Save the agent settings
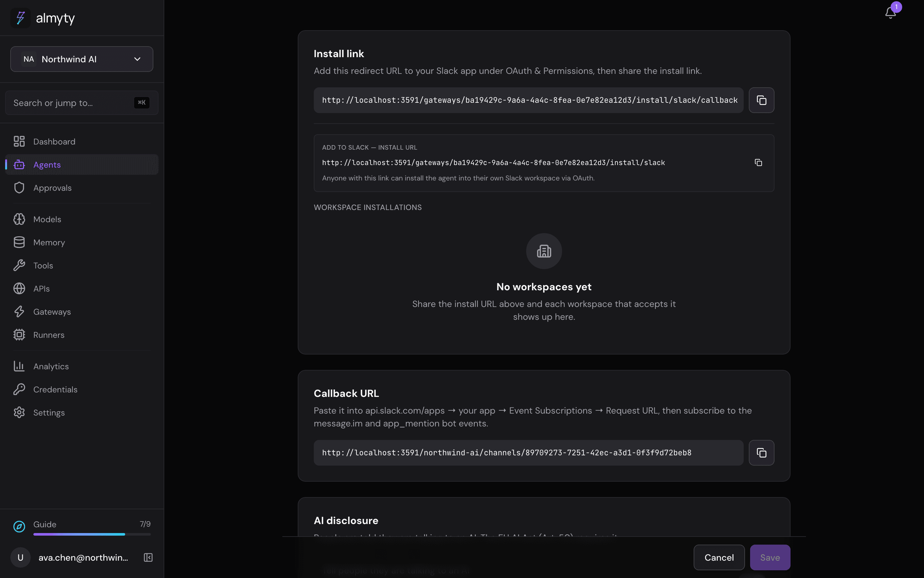Viewport: 924px width, 578px height. click(770, 557)
